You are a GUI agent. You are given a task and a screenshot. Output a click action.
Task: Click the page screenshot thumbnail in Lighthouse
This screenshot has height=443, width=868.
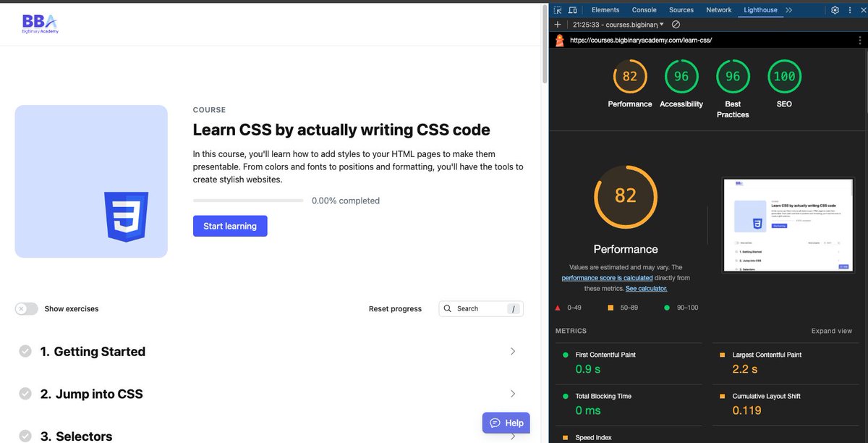tap(787, 224)
